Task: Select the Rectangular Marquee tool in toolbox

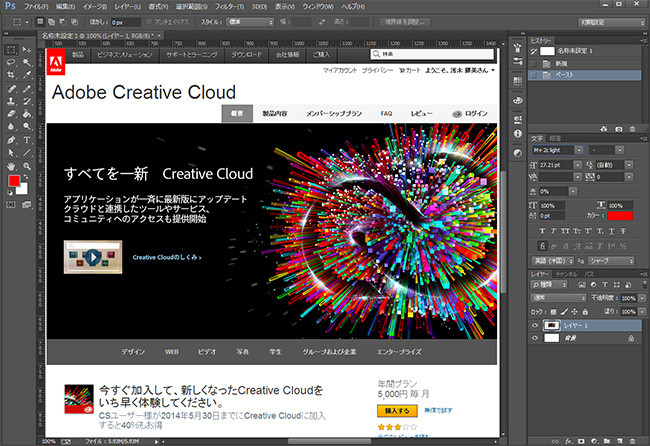Action: [x=11, y=50]
